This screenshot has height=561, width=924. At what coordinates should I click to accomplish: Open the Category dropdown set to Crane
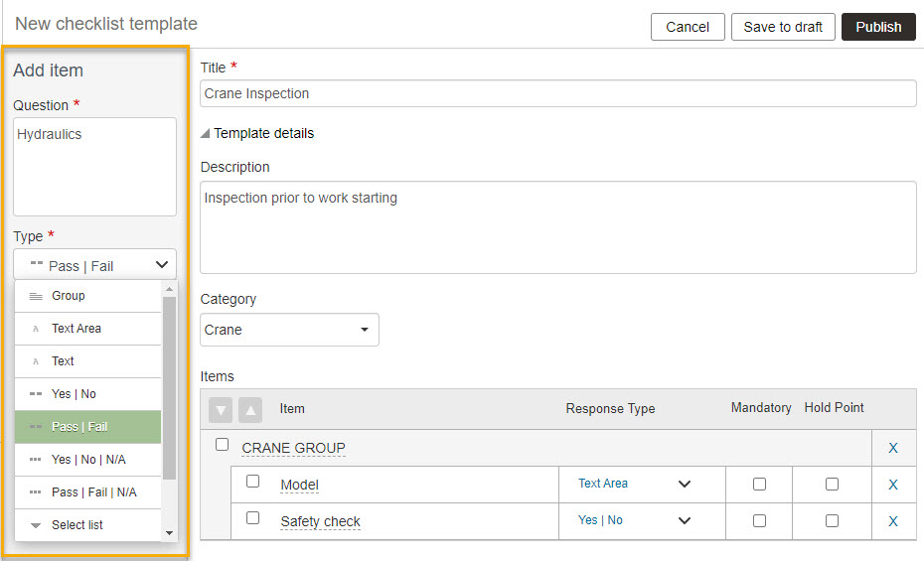[x=289, y=330]
